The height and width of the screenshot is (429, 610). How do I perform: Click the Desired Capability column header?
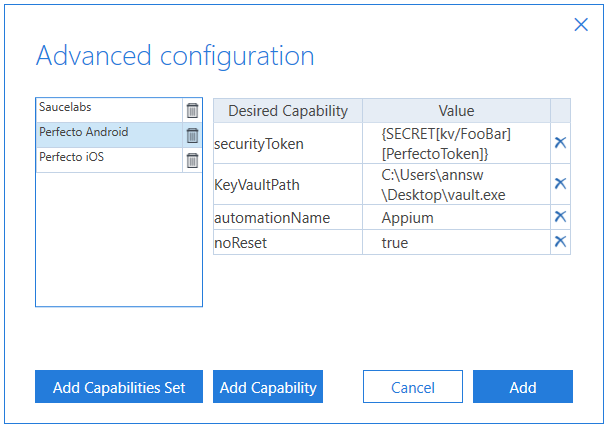click(x=288, y=110)
